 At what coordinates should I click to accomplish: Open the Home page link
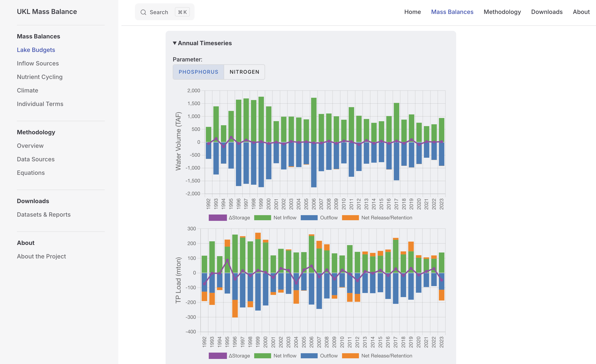(412, 12)
